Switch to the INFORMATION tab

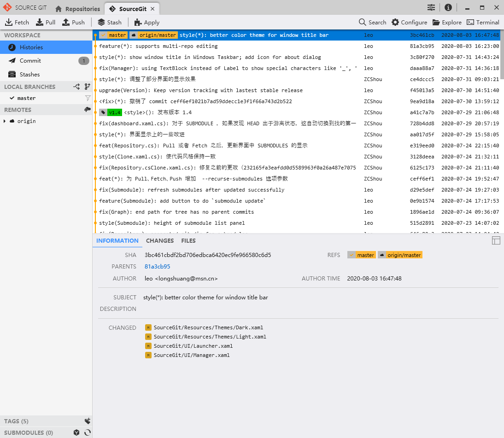point(117,241)
